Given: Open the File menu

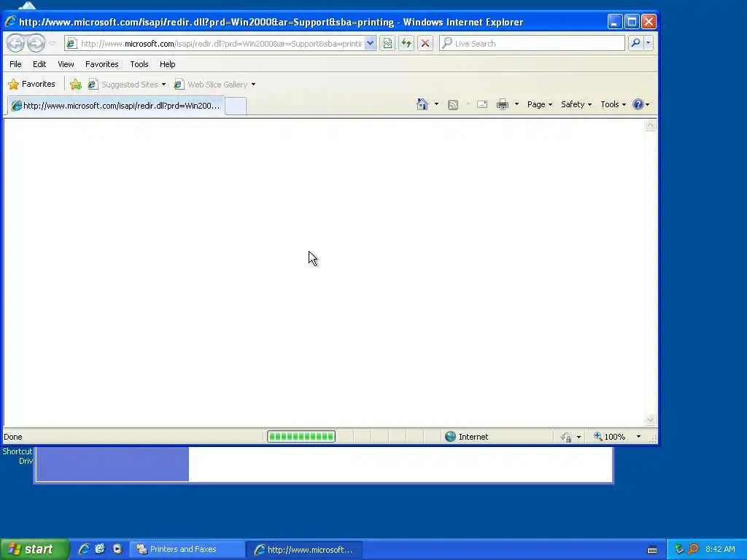Looking at the screenshot, I should coord(15,64).
